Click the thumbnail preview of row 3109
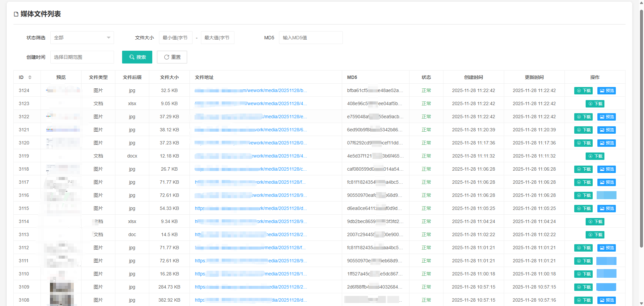Screen dimensions: 644x306 61,287
